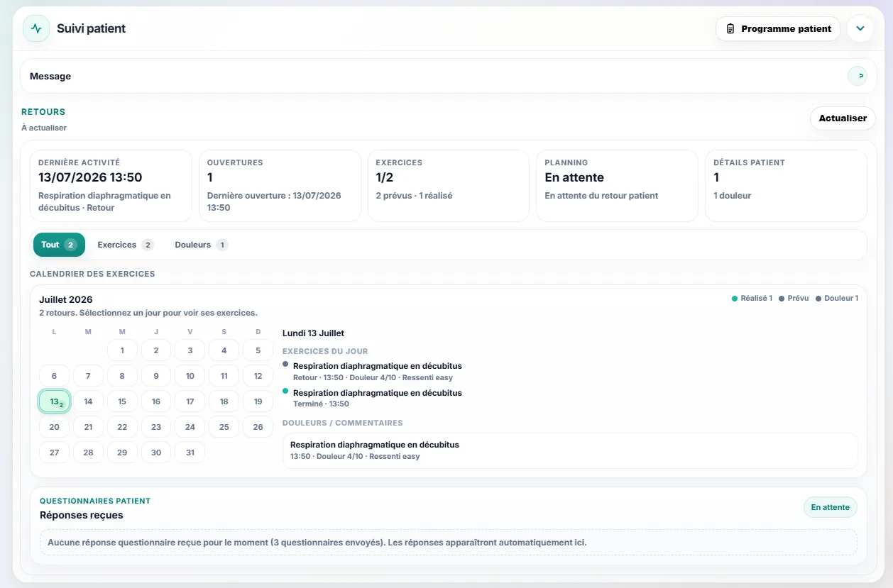893x588 pixels.
Task: Switch to the Douleurs tab
Action: pyautogui.click(x=202, y=245)
